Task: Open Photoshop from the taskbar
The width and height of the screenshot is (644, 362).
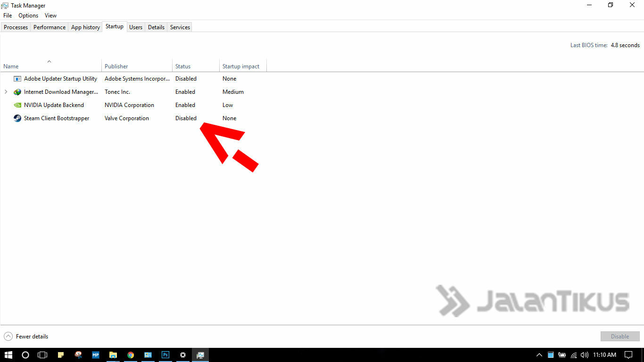Action: click(165, 355)
